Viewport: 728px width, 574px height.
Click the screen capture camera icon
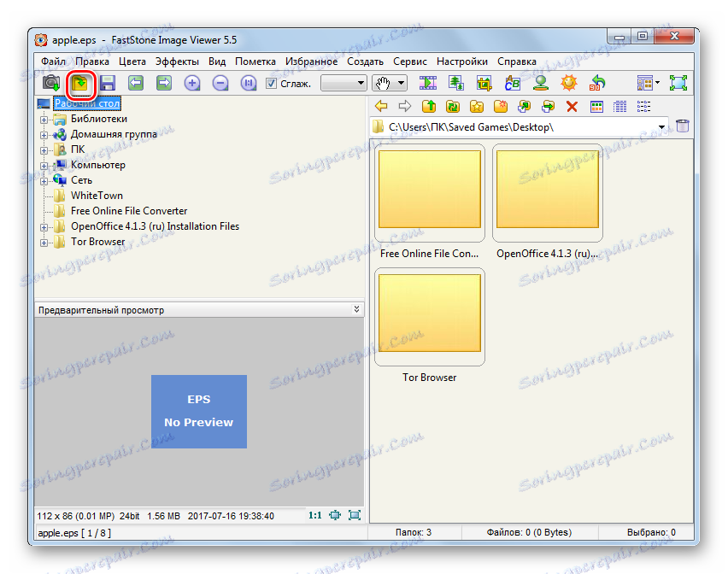point(51,84)
